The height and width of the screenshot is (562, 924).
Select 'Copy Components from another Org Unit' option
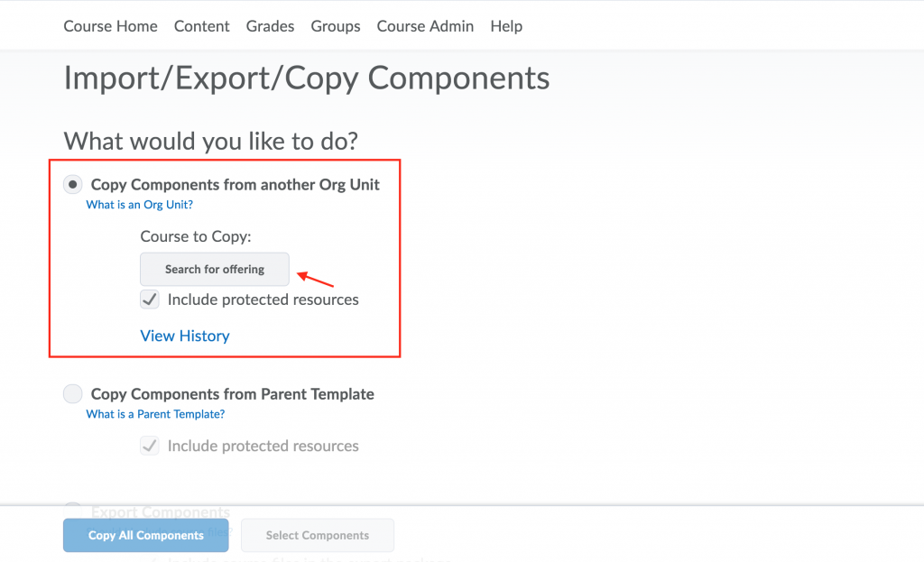pos(72,184)
